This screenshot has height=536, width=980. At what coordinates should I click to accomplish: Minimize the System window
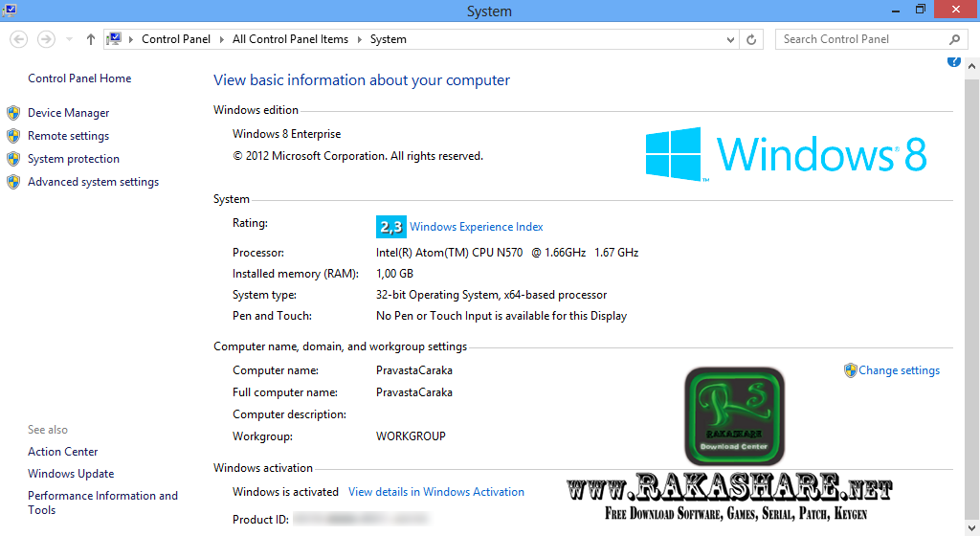(x=896, y=10)
